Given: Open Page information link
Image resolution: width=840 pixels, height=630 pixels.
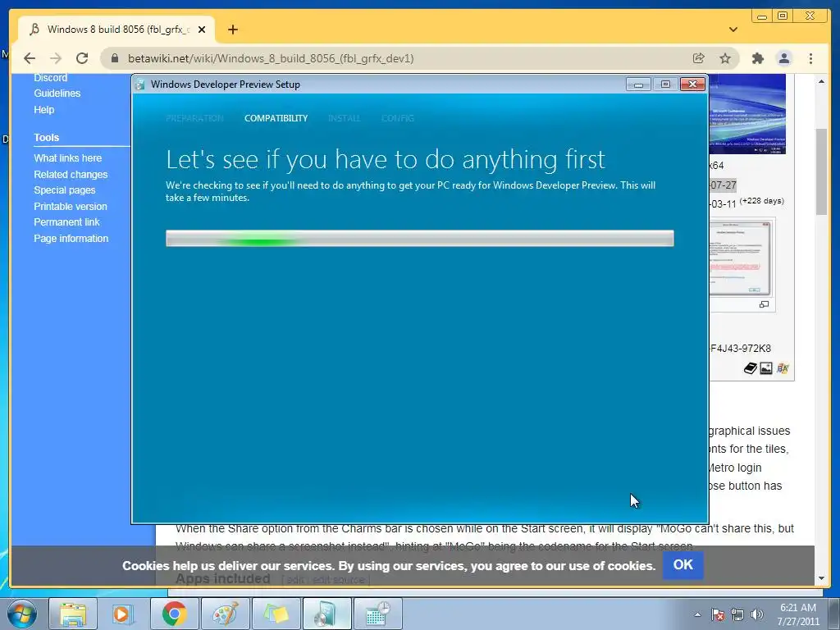Looking at the screenshot, I should (71, 239).
